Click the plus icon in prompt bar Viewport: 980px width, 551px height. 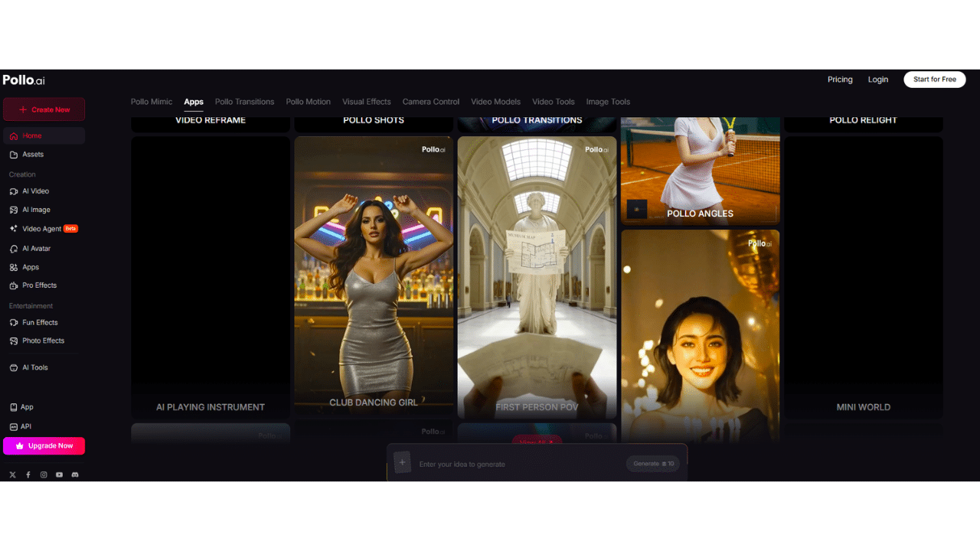pos(402,462)
